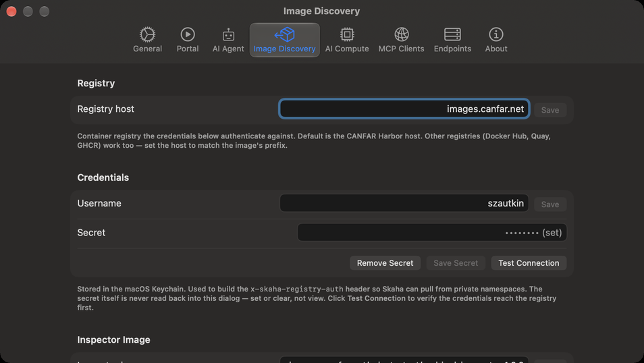This screenshot has width=644, height=363.
Task: Open the Portal play icon tab
Action: [188, 34]
